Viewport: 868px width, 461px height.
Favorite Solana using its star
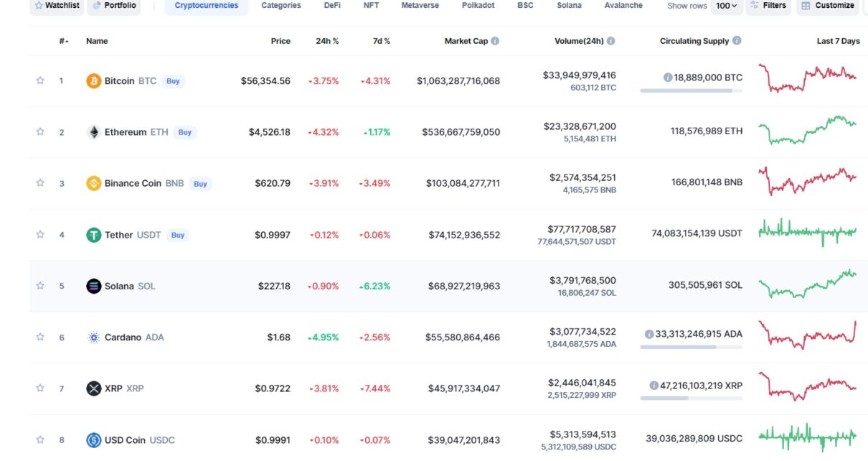pyautogui.click(x=40, y=286)
